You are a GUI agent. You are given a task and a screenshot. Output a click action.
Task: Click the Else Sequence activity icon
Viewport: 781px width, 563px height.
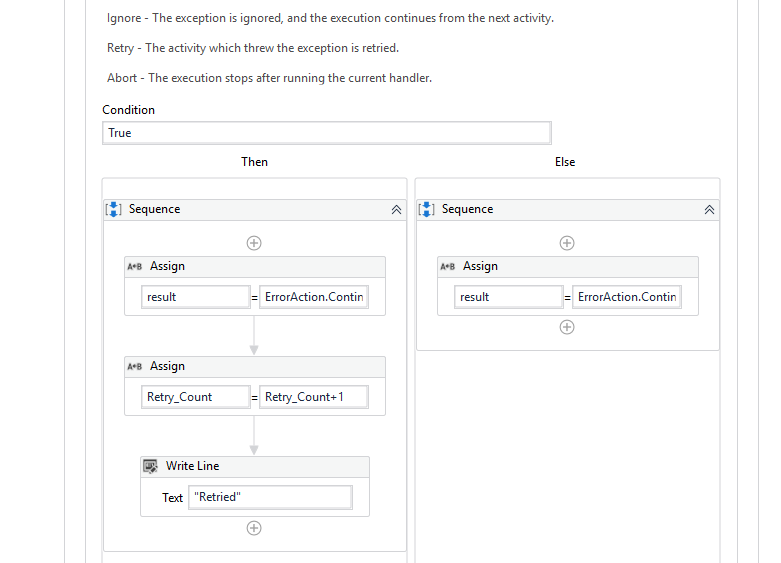point(427,209)
